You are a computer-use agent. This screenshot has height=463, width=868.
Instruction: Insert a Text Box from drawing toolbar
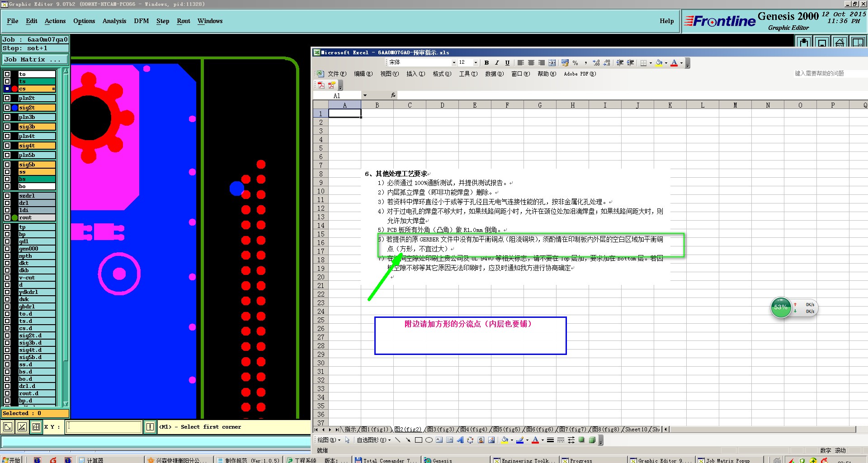click(439, 440)
